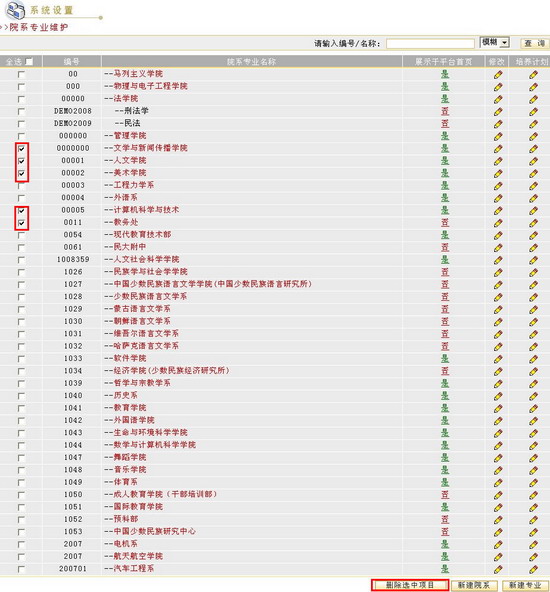This screenshot has width=550, height=592.
Task: Click the 新建专业 button
Action: tap(525, 585)
